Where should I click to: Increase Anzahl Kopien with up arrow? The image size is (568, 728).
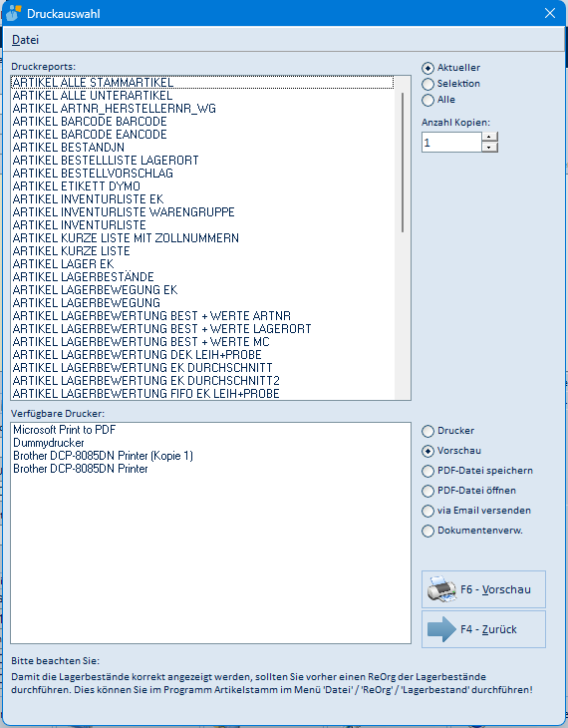point(489,137)
